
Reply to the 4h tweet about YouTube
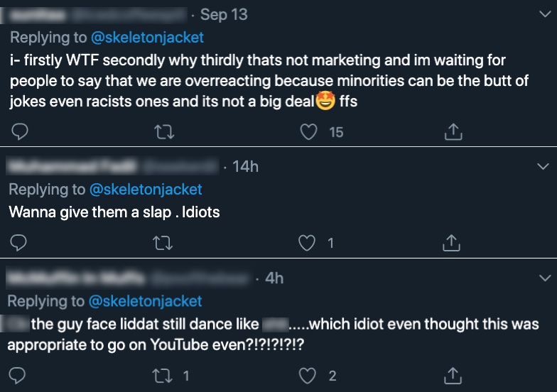[x=17, y=375]
